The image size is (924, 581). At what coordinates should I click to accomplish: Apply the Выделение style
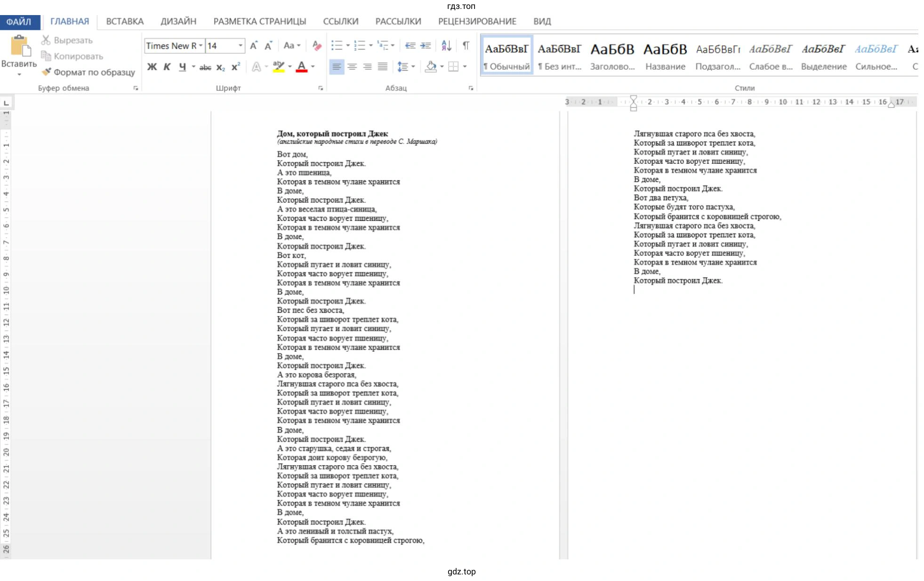tap(824, 56)
